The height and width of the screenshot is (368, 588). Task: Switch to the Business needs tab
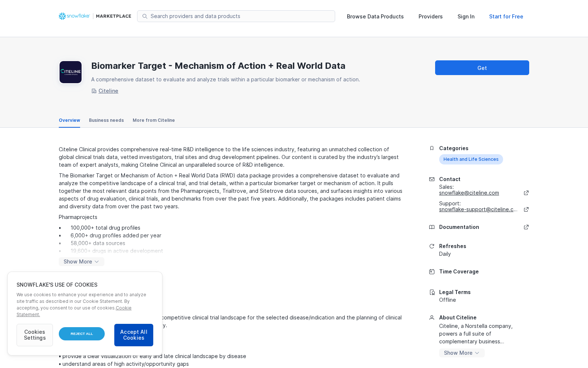[106, 120]
